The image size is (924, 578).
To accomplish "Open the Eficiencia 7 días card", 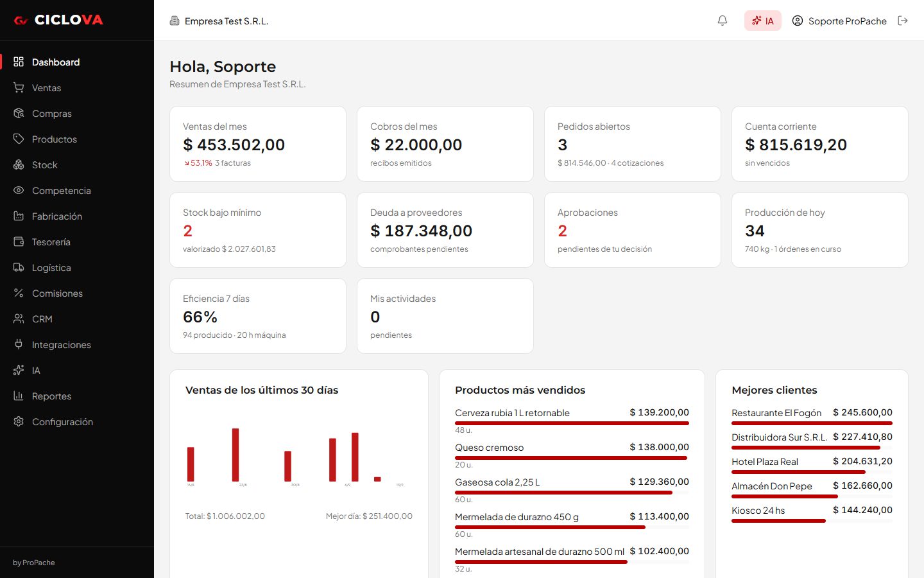I will coord(258,316).
